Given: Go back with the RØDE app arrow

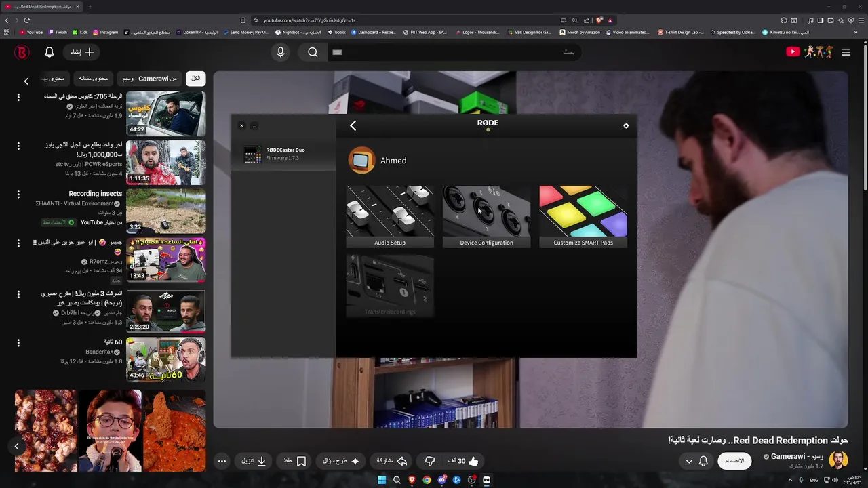Looking at the screenshot, I should pos(353,125).
